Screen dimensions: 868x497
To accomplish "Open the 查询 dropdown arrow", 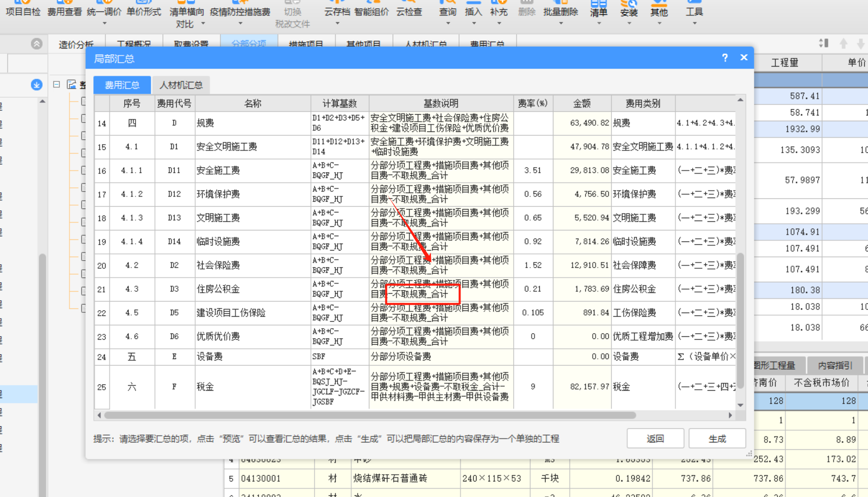I will (x=448, y=23).
